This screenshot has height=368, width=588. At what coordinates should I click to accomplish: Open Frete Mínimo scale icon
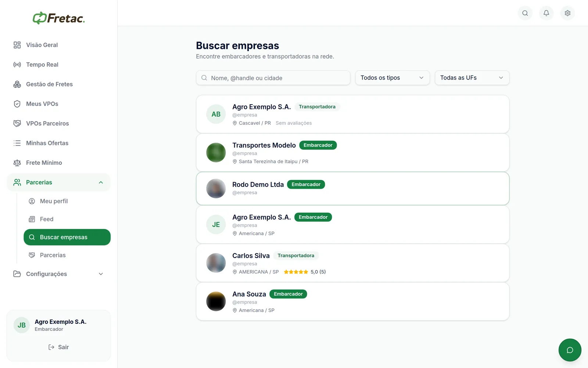tap(17, 163)
